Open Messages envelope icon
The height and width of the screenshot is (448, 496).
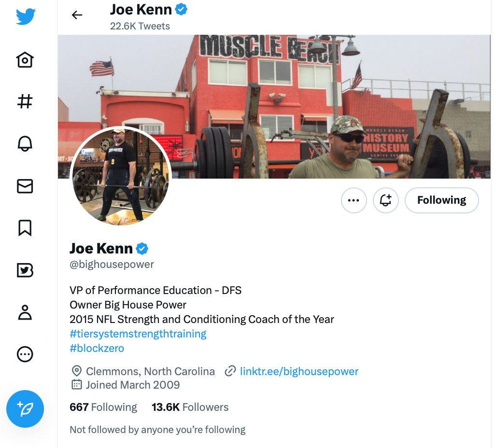point(25,186)
